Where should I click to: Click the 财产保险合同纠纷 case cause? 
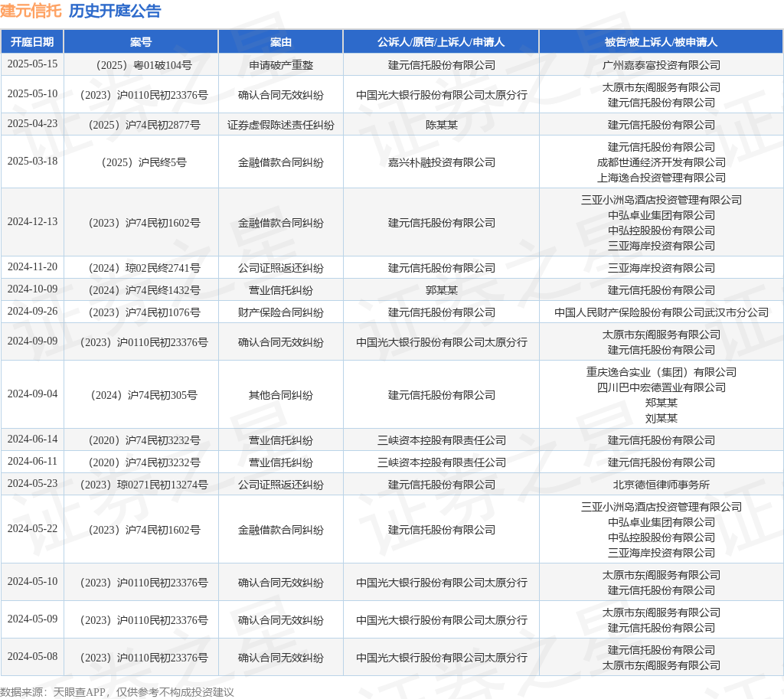280,312
